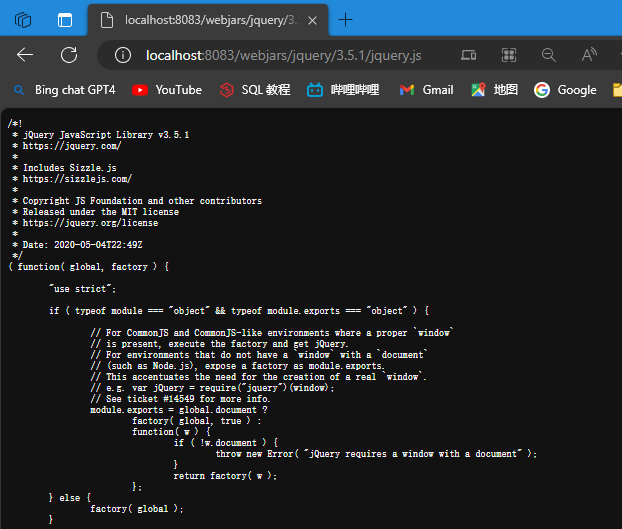This screenshot has height=529, width=622.
Task: Click the 'Date: 2020-05-04T22:49Z' line
Action: coord(82,245)
